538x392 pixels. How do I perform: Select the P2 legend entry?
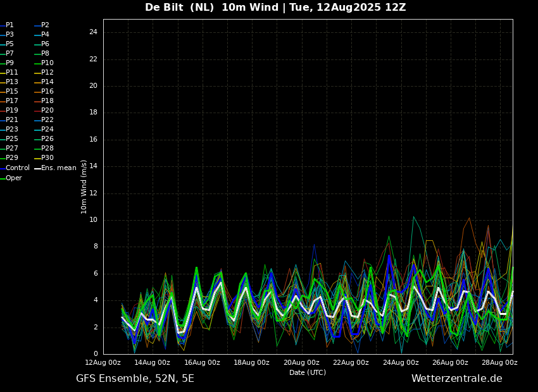(45, 25)
